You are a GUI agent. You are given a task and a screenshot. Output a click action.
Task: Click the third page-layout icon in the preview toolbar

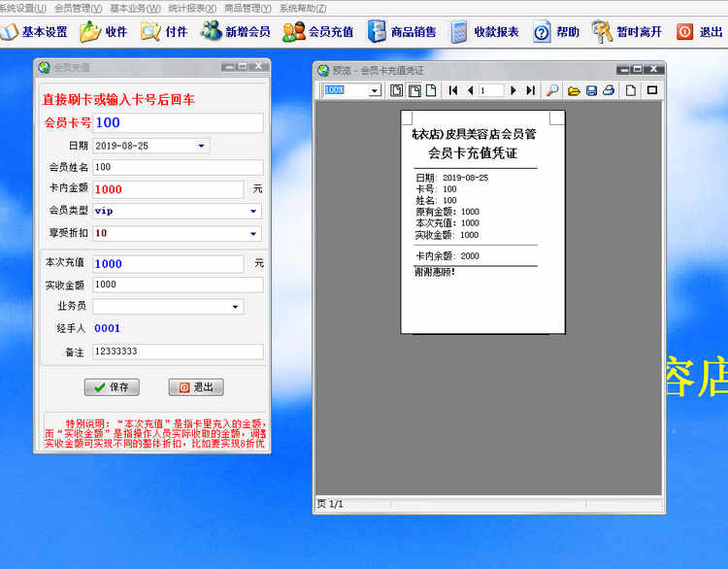(431, 90)
